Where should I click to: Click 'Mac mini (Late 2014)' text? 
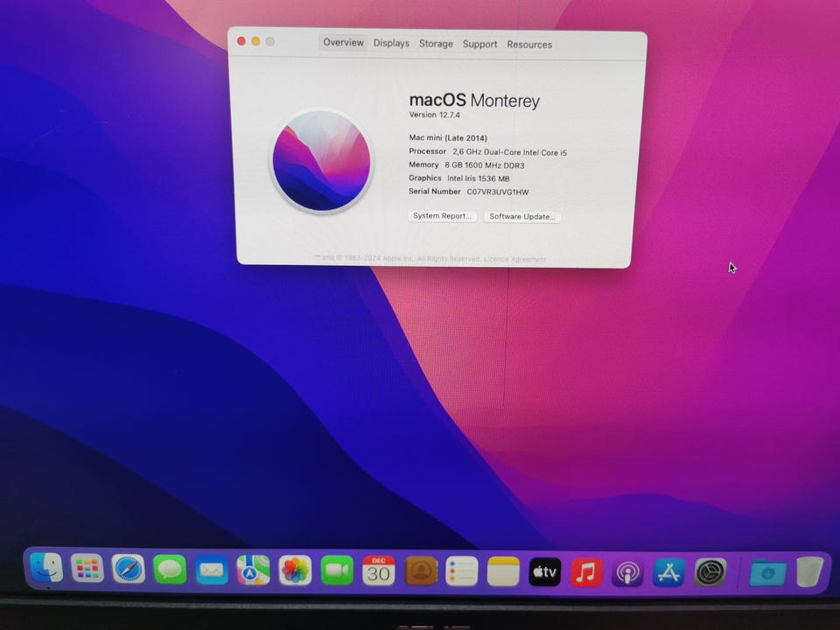[448, 137]
